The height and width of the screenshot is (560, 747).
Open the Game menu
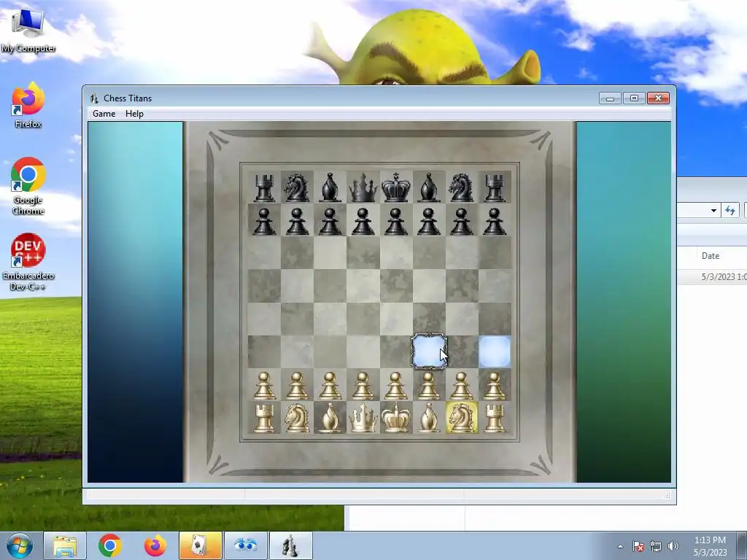click(104, 114)
